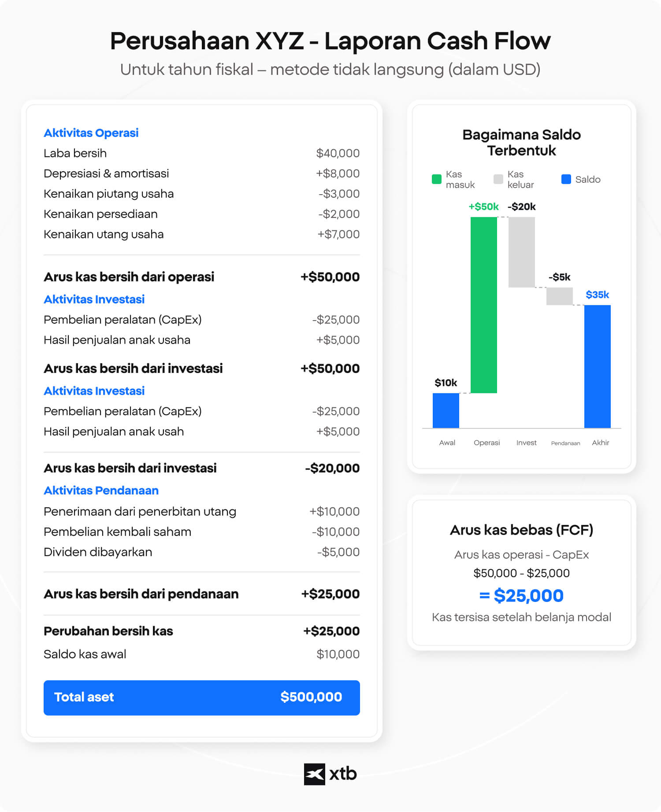Click the '-$5,000' dividend value
This screenshot has height=812, width=661.
(x=338, y=552)
